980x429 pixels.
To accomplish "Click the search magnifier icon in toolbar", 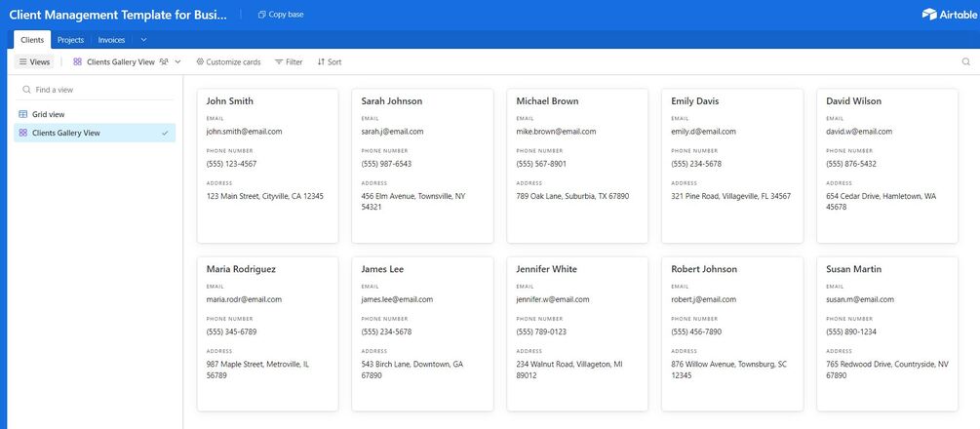I will coord(966,61).
